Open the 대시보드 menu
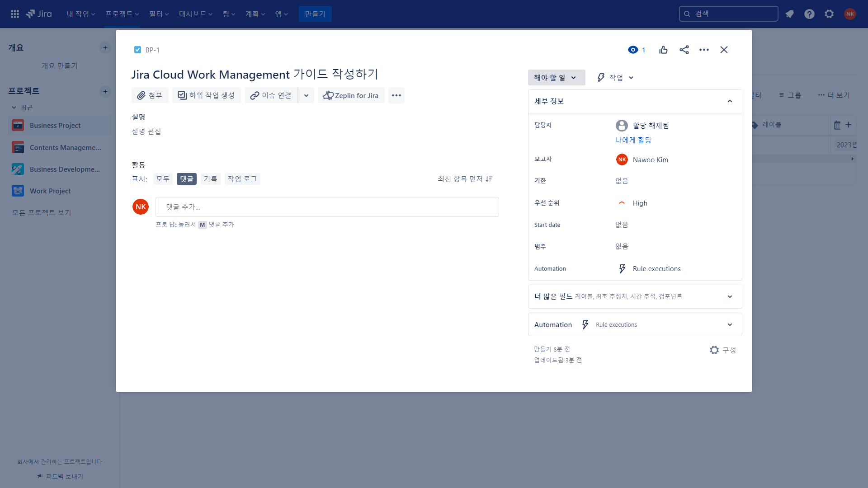The image size is (868, 488). [196, 14]
